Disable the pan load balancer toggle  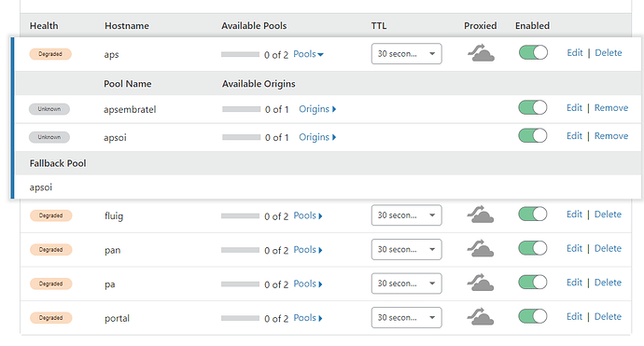click(x=533, y=248)
